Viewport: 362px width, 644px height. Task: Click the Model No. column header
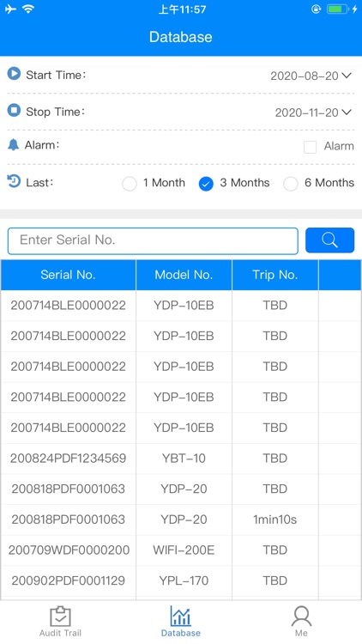184,275
